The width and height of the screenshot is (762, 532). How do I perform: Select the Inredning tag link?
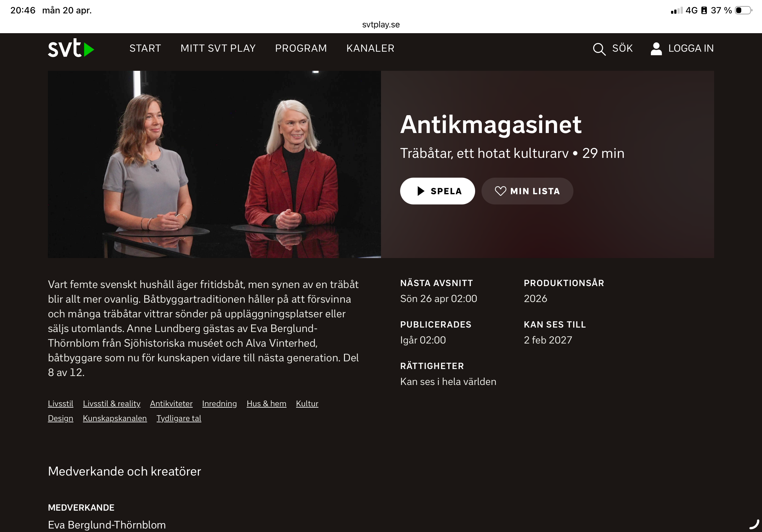(x=219, y=404)
